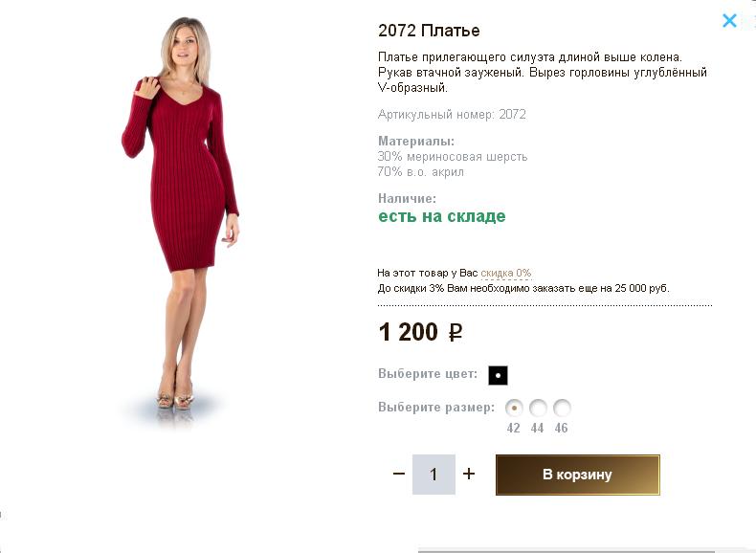Click the quantity input field
The width and height of the screenshot is (756, 553).
434,475
